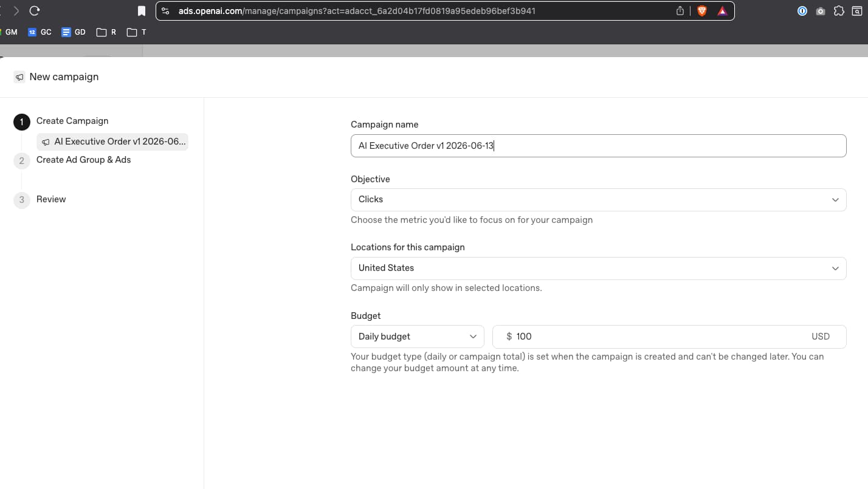Select the AI Executive Order v1 sidebar entry
This screenshot has height=489, width=868.
coord(112,142)
